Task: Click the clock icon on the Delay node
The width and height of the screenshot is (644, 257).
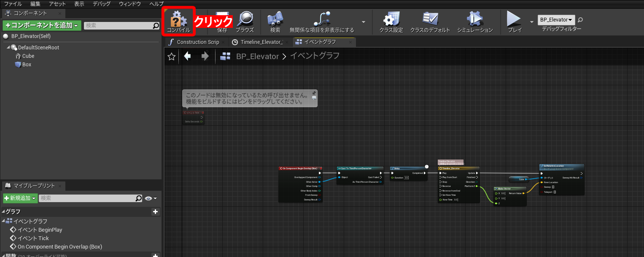Action: (427, 167)
